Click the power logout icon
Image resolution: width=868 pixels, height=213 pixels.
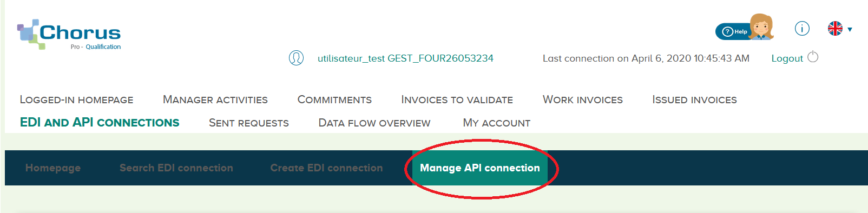[x=813, y=57]
